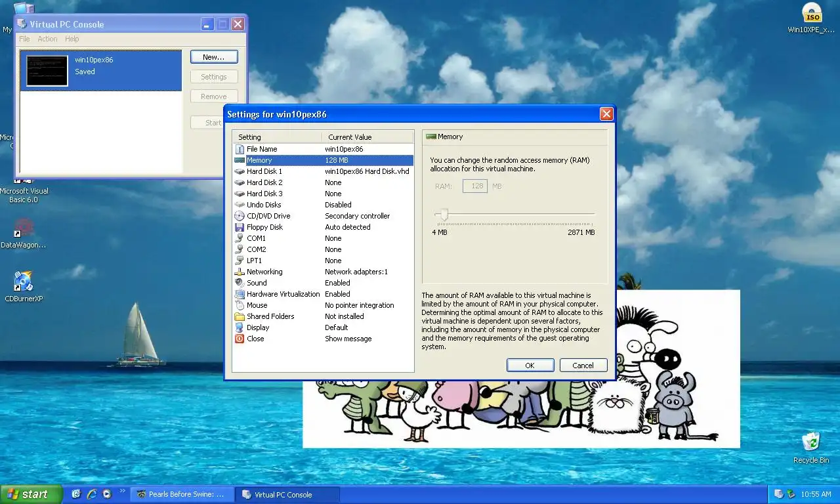Click the Settings button in Virtual PC Console
The image size is (840, 504).
pyautogui.click(x=214, y=77)
